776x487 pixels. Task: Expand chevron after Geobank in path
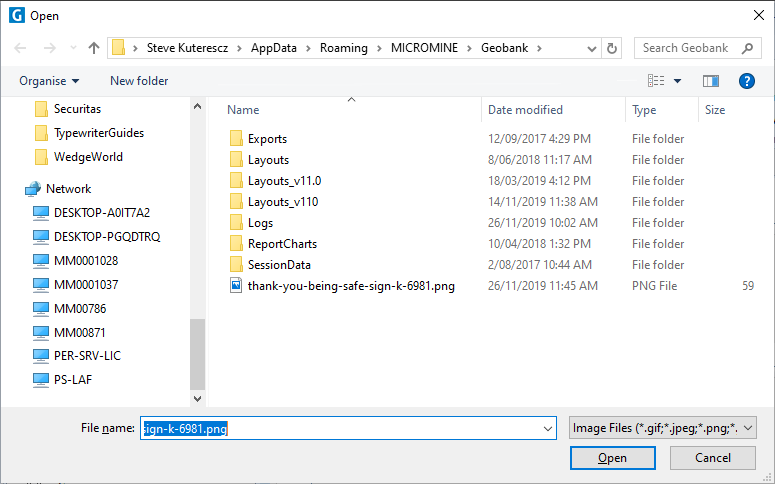[539, 49]
